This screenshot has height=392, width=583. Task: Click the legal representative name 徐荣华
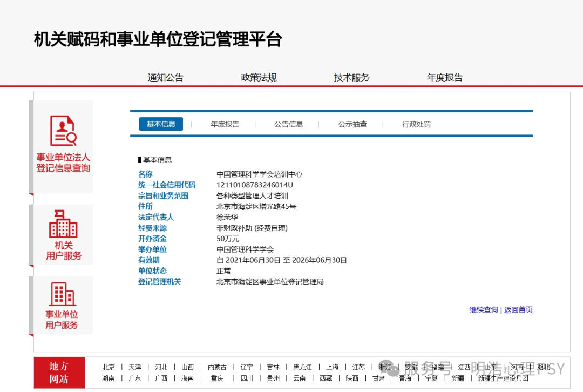227,217
